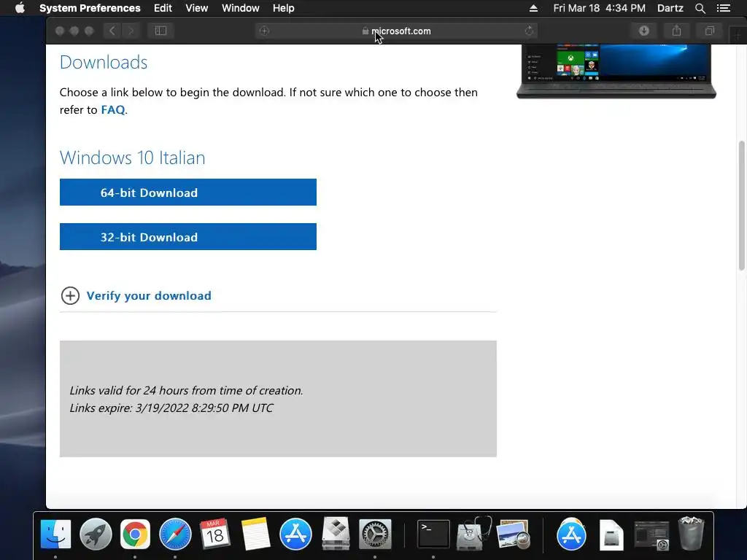The image size is (747, 560).
Task: Click the date and time in menu bar
Action: click(600, 8)
